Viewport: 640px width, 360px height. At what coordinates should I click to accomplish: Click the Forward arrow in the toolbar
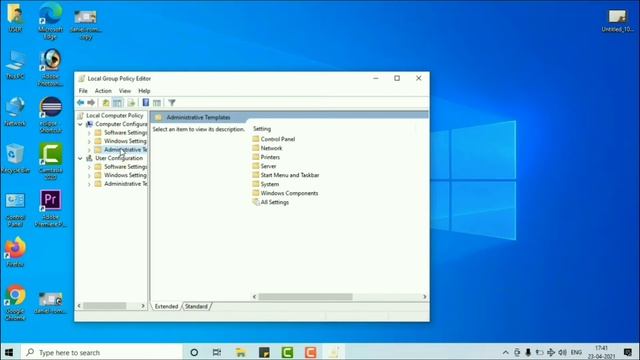coord(91,102)
